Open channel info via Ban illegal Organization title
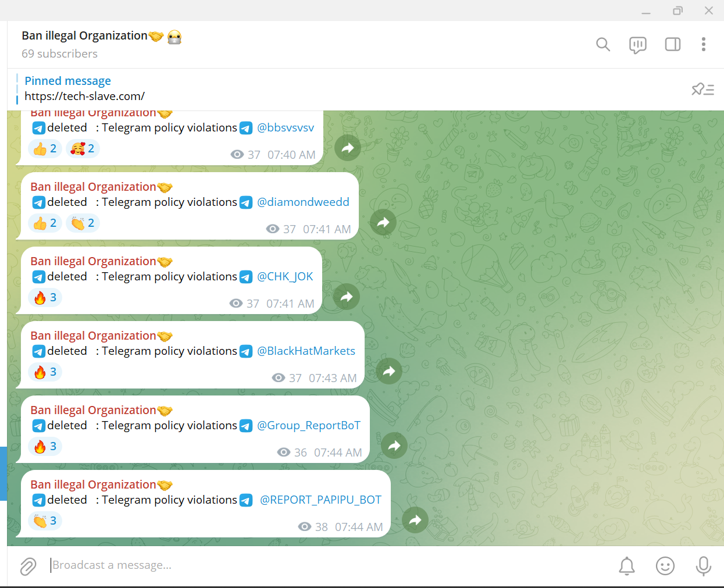This screenshot has width=724, height=588. pos(85,35)
